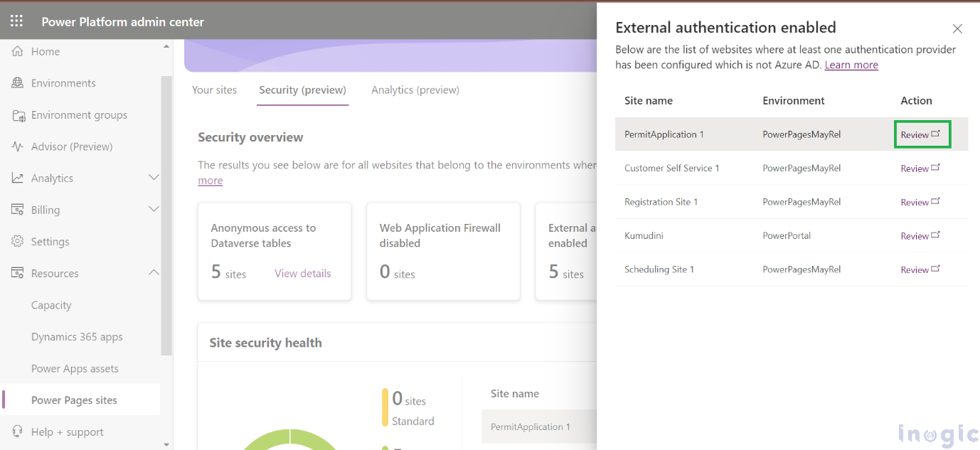Click Review link for Registration Site 1
The image size is (980, 450).
(915, 202)
